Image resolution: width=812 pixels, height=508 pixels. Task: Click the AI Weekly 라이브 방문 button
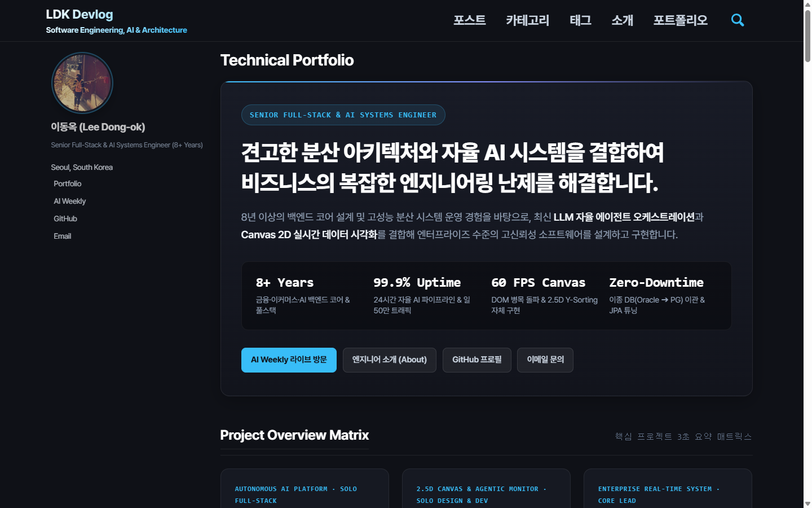click(x=289, y=360)
